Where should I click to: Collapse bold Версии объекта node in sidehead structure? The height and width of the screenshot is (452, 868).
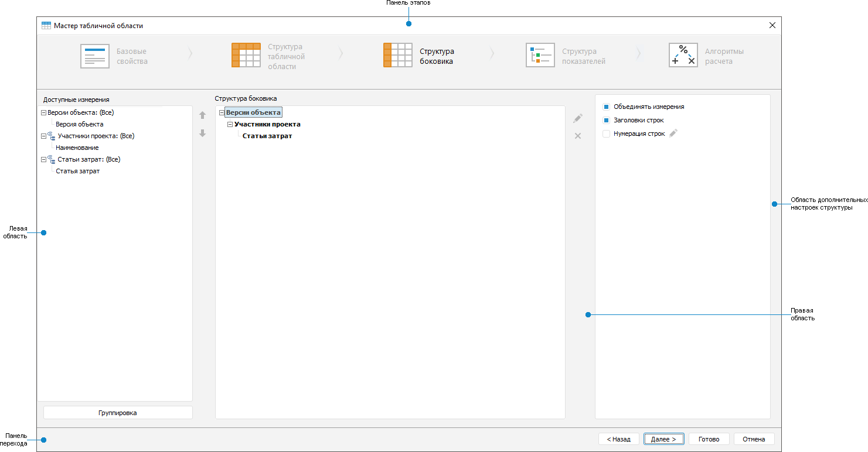(x=222, y=112)
